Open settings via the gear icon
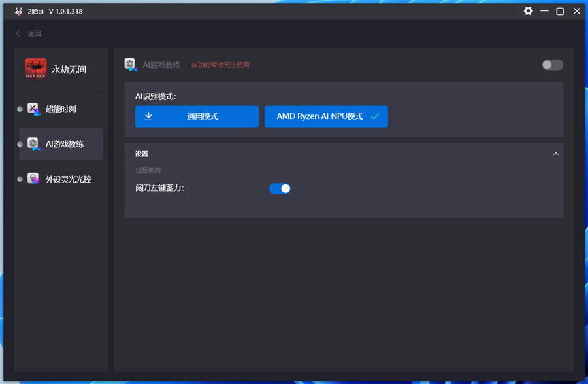Image resolution: width=588 pixels, height=384 pixels. pos(528,11)
